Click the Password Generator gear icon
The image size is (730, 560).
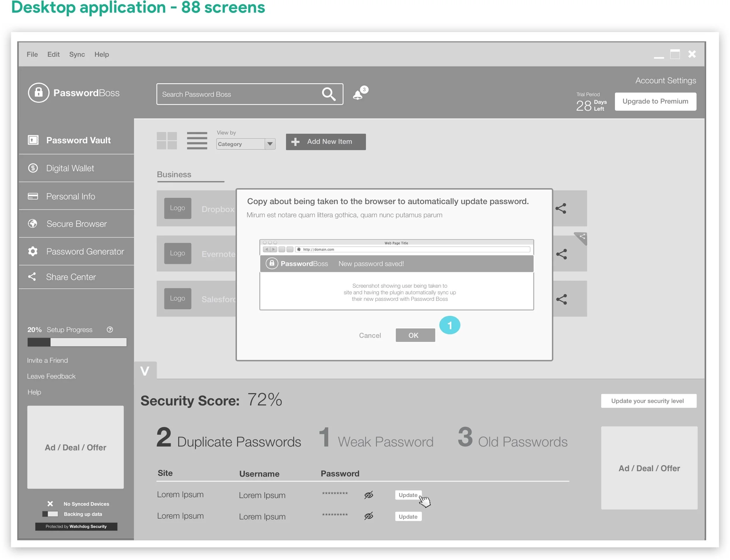(x=33, y=251)
